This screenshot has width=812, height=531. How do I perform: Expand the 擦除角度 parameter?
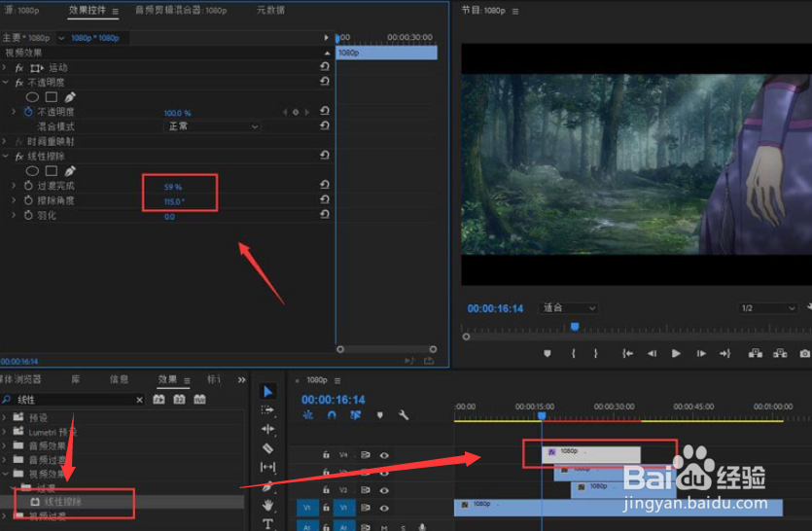coord(14,200)
